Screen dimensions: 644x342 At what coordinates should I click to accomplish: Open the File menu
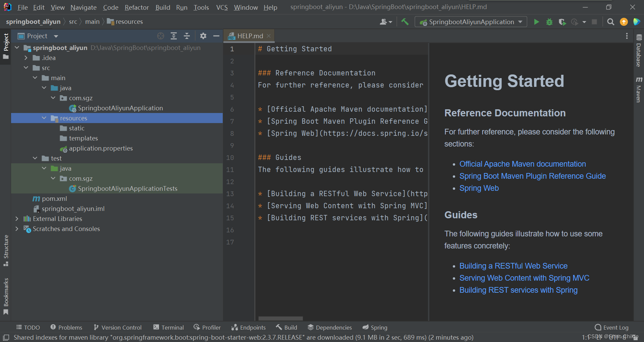click(x=22, y=7)
